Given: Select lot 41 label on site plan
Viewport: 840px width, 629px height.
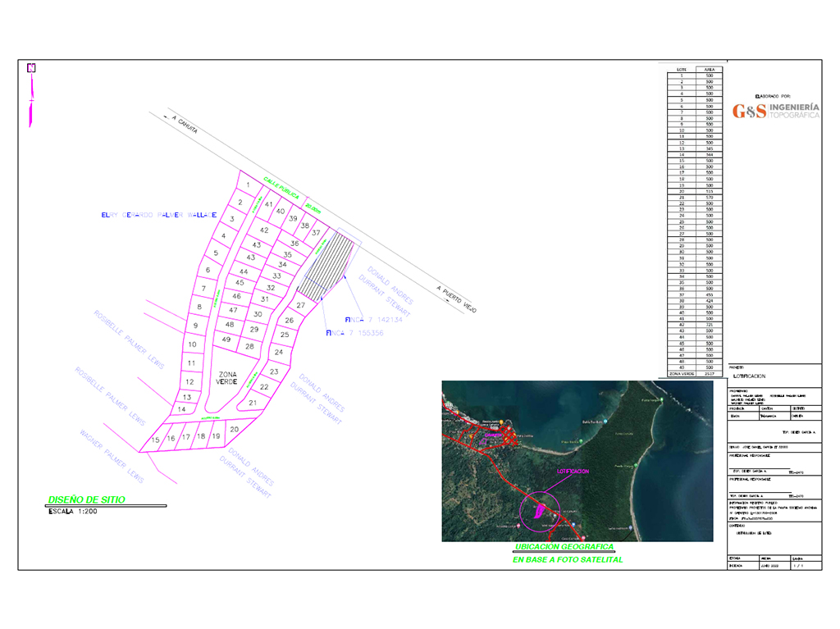Looking at the screenshot, I should (268, 204).
